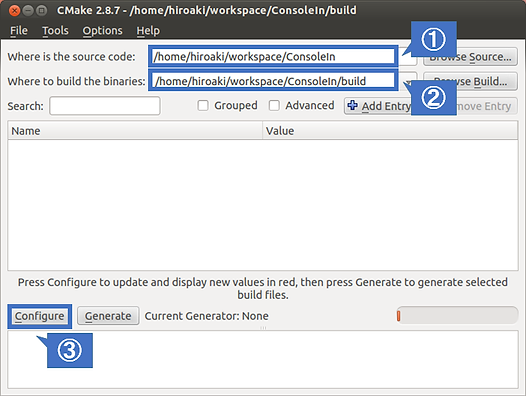Click the Configure button
Image resolution: width=526 pixels, height=396 pixels.
coord(40,316)
